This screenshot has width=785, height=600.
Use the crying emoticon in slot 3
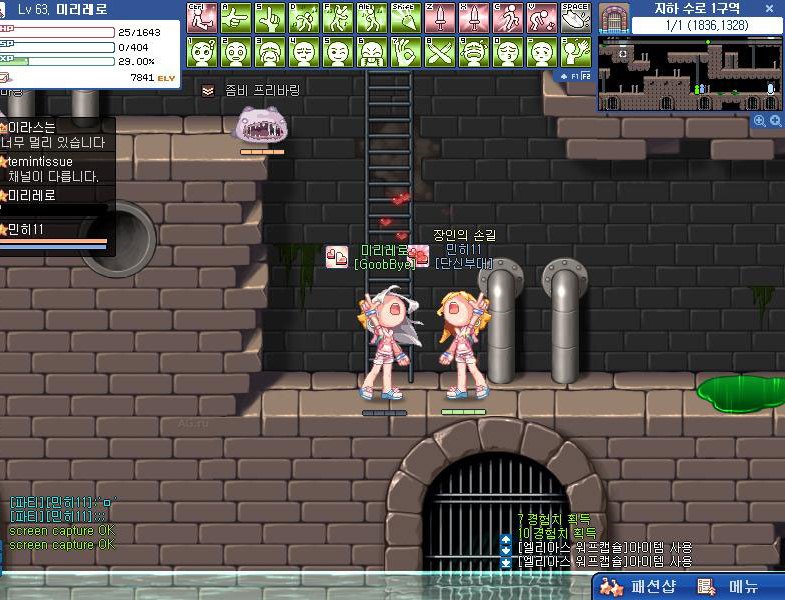pos(270,50)
